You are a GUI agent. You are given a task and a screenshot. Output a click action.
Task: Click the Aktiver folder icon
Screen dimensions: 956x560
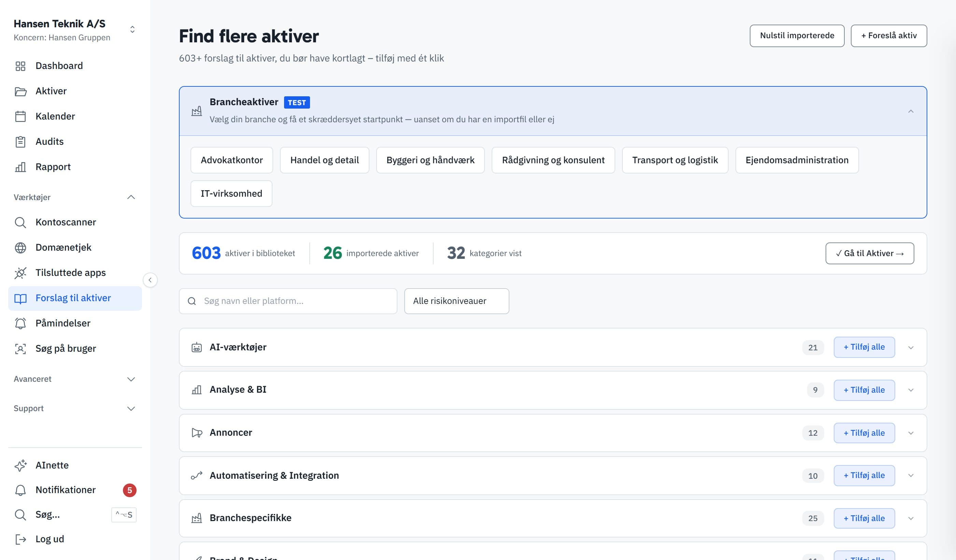click(20, 92)
